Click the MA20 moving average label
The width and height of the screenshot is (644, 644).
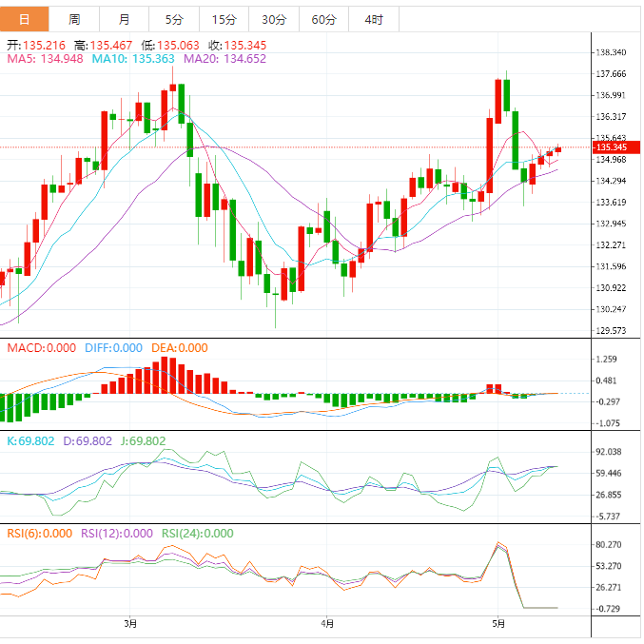(224, 59)
